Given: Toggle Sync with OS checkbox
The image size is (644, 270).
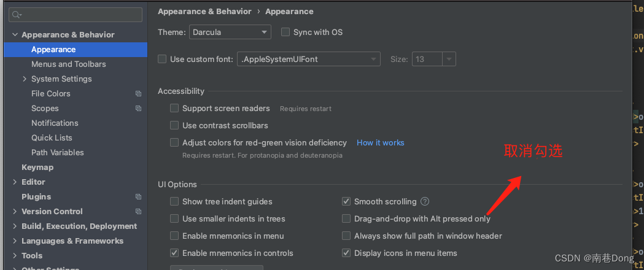Looking at the screenshot, I should click(285, 32).
